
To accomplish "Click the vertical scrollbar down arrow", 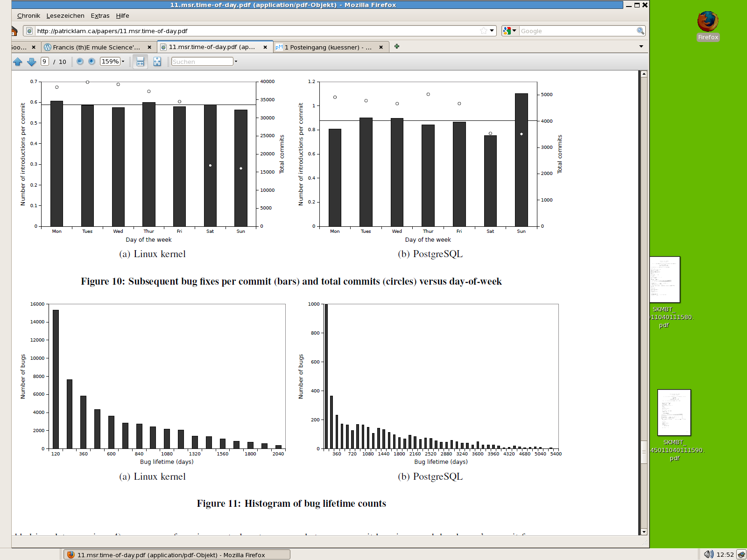I will (x=644, y=532).
